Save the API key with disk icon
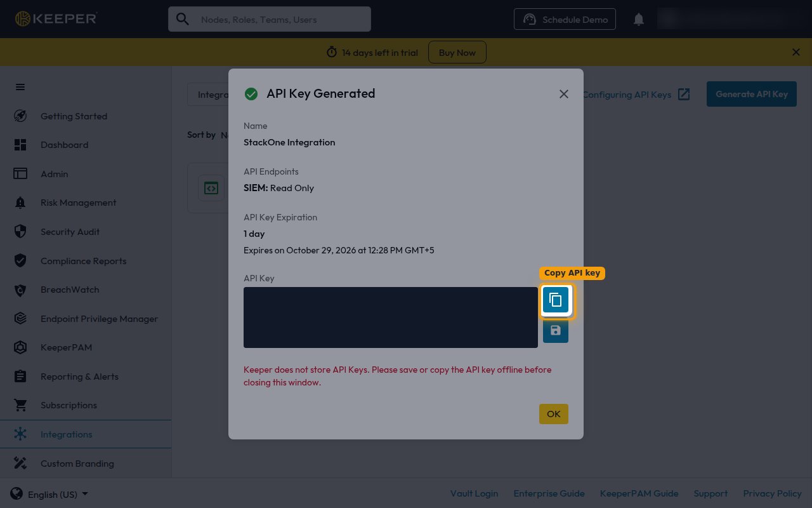 point(556,330)
